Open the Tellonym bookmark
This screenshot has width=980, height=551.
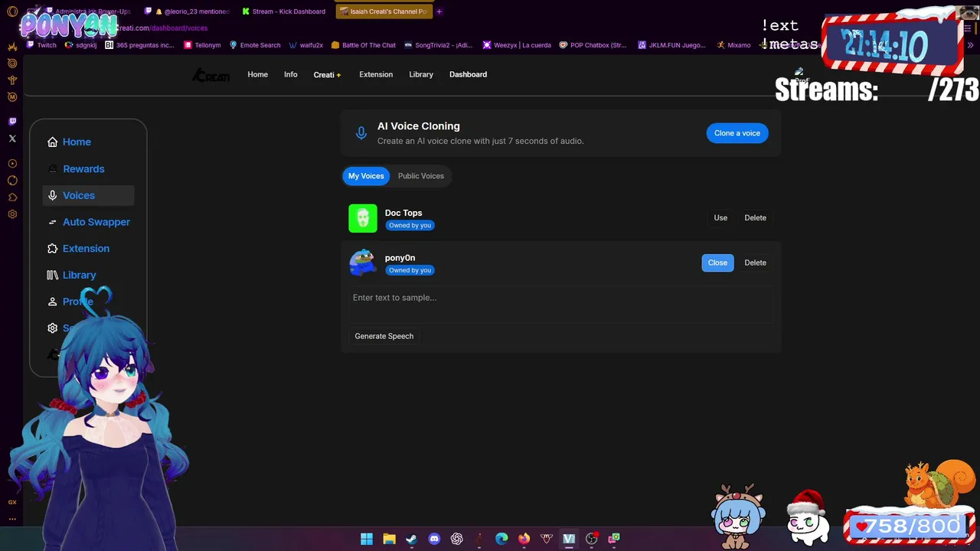(x=201, y=45)
